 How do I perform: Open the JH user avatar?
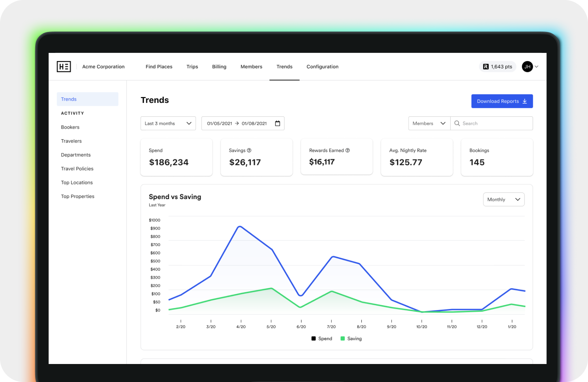coord(527,66)
